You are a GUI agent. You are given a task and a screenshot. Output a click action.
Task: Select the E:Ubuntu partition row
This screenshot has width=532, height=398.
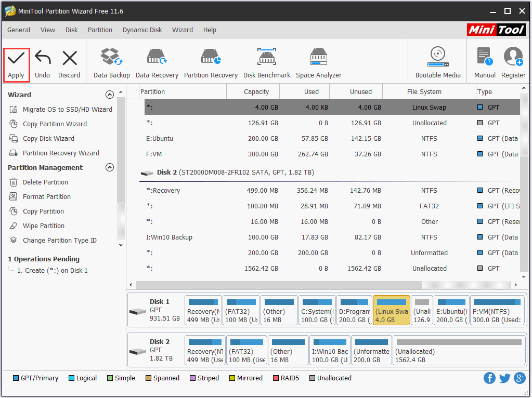coord(332,138)
